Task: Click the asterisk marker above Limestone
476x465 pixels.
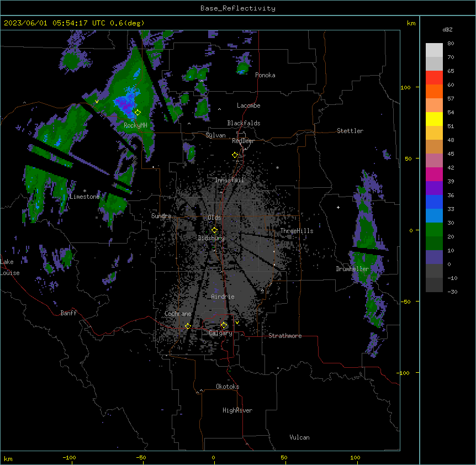Action: [x=84, y=191]
